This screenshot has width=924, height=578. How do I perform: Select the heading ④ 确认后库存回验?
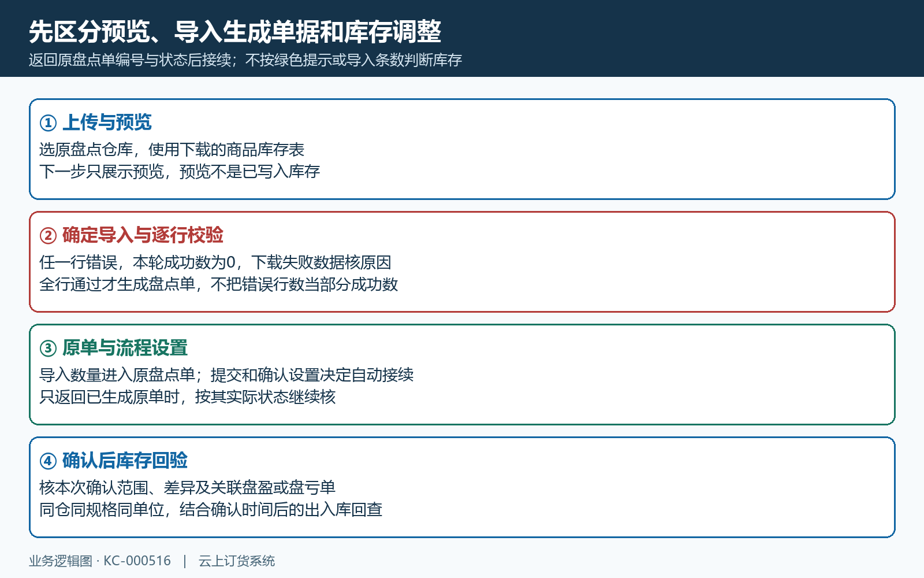(x=113, y=461)
